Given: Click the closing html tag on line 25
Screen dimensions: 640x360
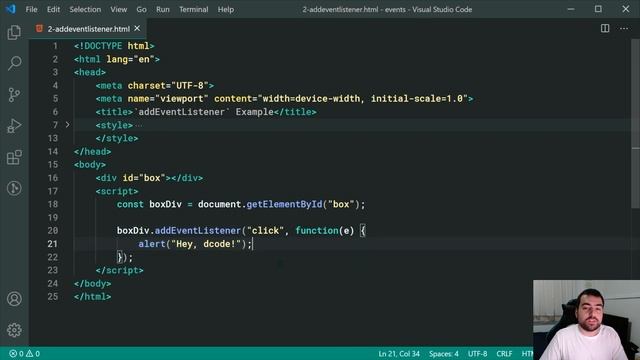Looking at the screenshot, I should coord(92,297).
